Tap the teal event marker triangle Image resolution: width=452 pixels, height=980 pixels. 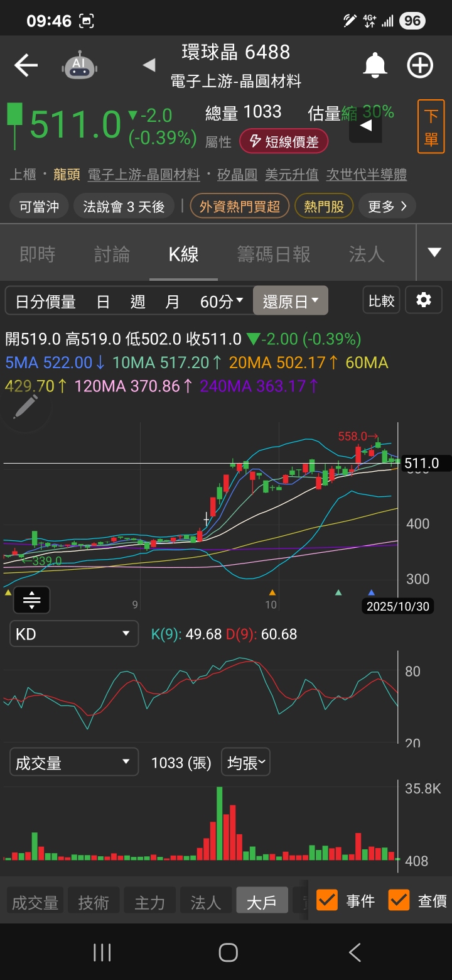pyautogui.click(x=338, y=592)
